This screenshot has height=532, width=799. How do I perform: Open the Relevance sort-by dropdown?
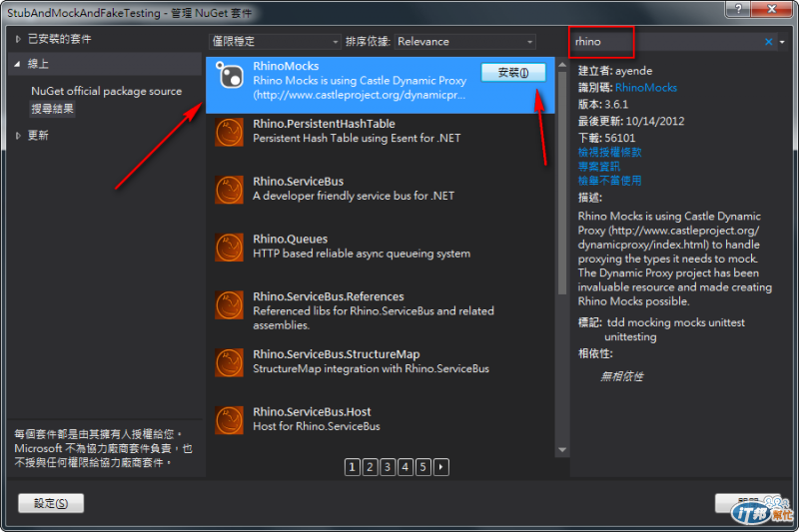(x=464, y=42)
